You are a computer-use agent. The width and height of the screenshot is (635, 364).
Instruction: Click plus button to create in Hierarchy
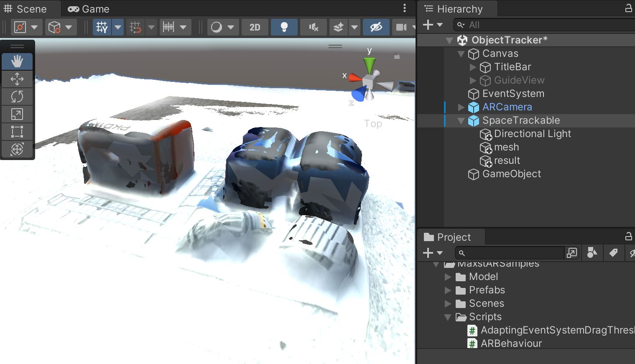[x=428, y=25]
